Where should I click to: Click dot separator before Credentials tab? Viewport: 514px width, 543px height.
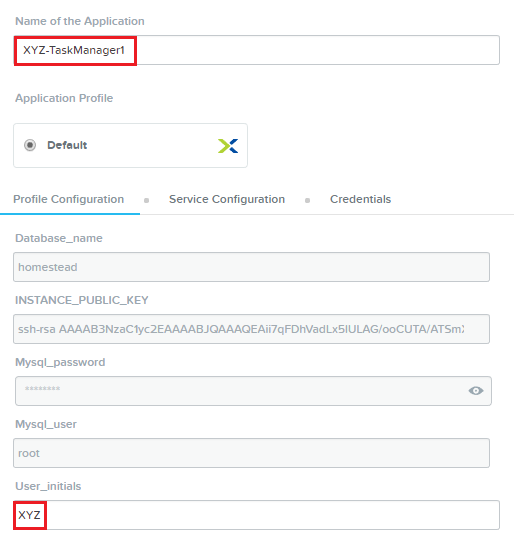point(307,201)
